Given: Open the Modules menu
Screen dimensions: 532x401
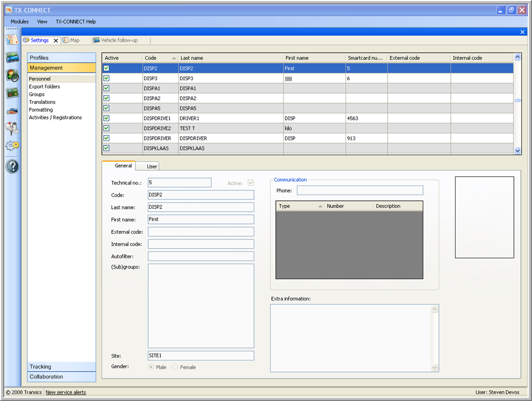Looking at the screenshot, I should point(20,22).
